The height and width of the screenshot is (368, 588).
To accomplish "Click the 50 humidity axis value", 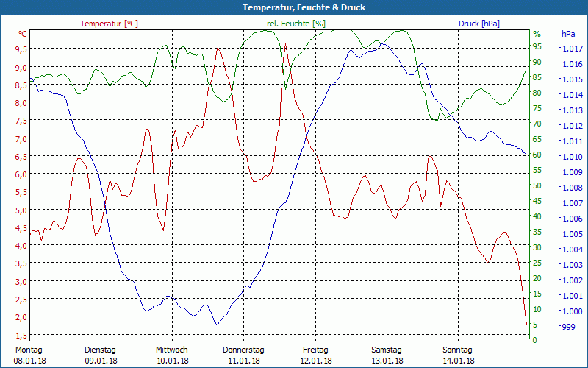I will (x=537, y=185).
